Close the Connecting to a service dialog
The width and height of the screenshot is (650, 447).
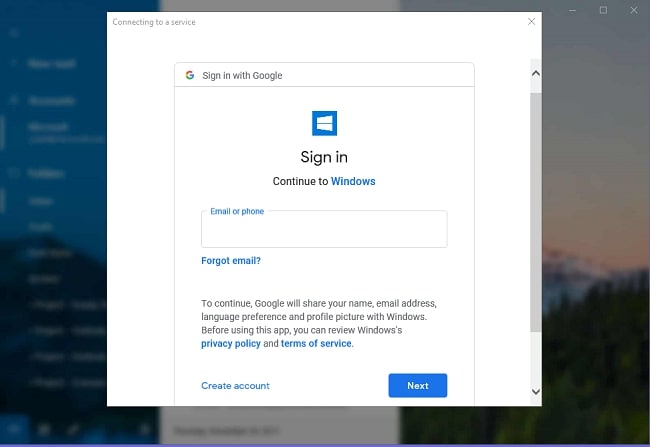point(531,22)
